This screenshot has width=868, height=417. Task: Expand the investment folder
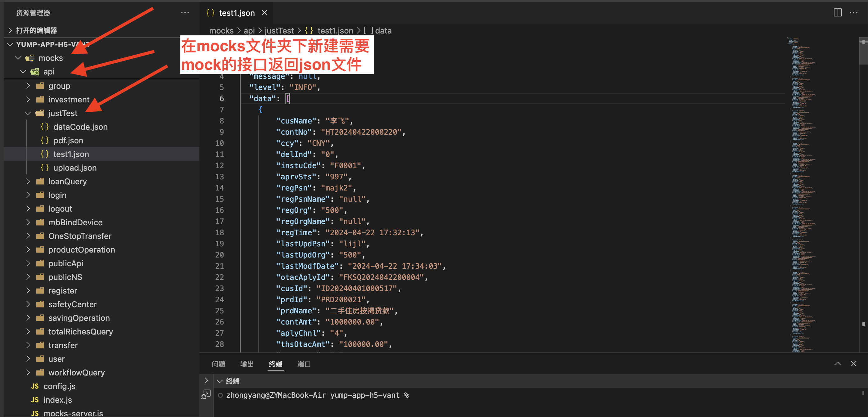(28, 99)
